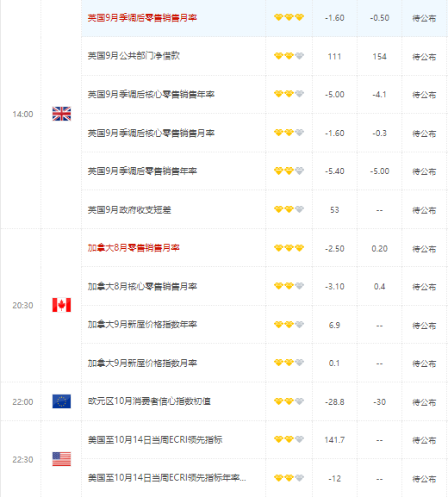
Task: Click the United States flag icon
Action: pos(61,459)
